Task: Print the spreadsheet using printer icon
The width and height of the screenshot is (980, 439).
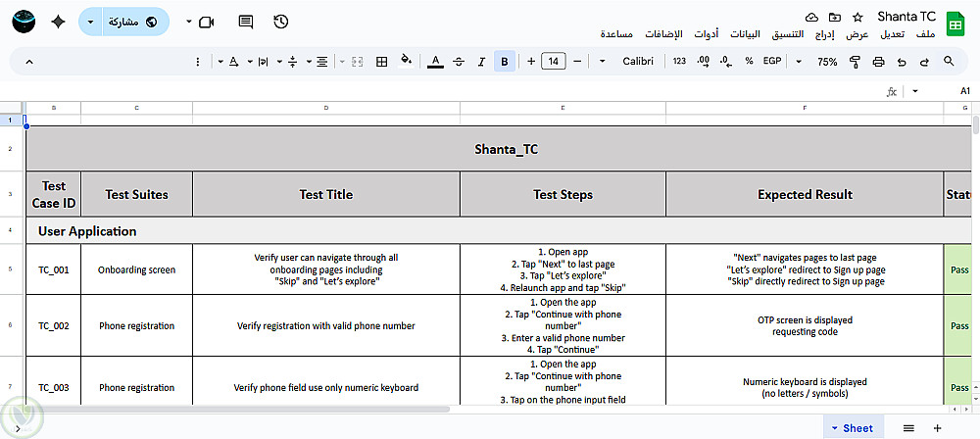Action: pos(878,62)
